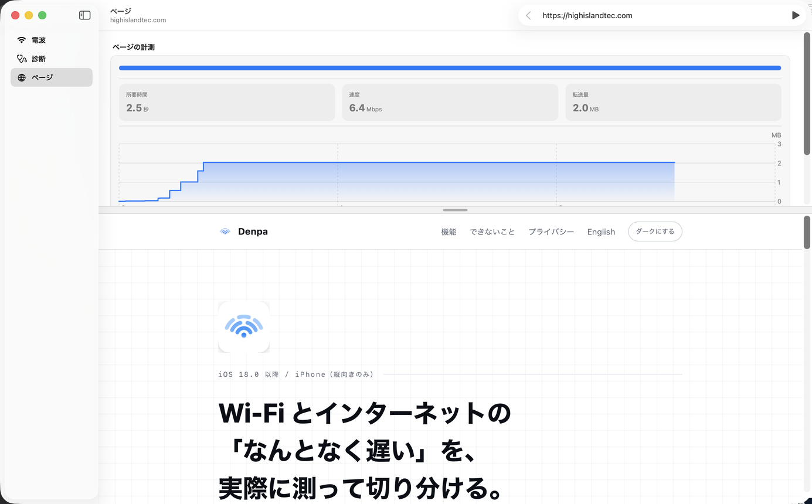This screenshot has height=504, width=812.
Task: Click the headline line "Wi-Fi とインターネットの"
Action: coord(365,414)
